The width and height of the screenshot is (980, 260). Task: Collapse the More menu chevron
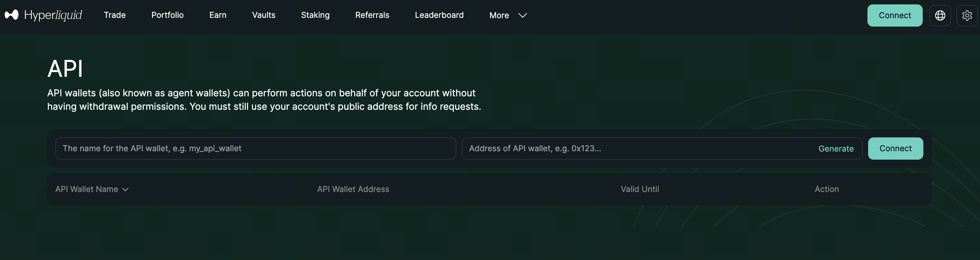522,15
